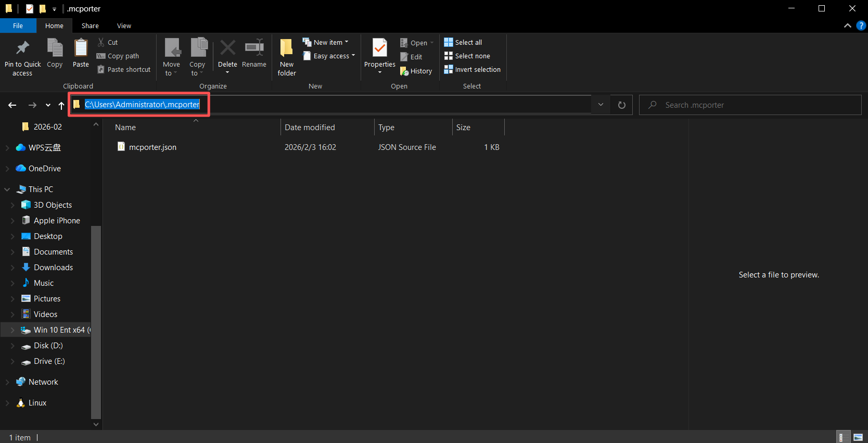
Task: Click the Rename icon in ribbon
Action: 254,48
